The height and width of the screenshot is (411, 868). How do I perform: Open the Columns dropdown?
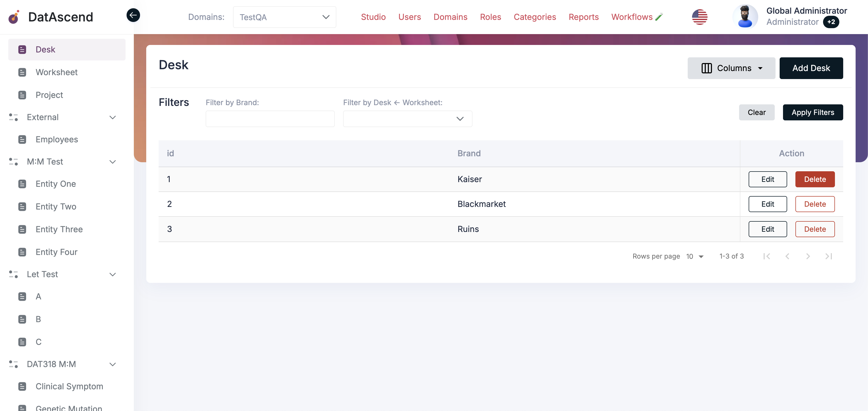731,68
